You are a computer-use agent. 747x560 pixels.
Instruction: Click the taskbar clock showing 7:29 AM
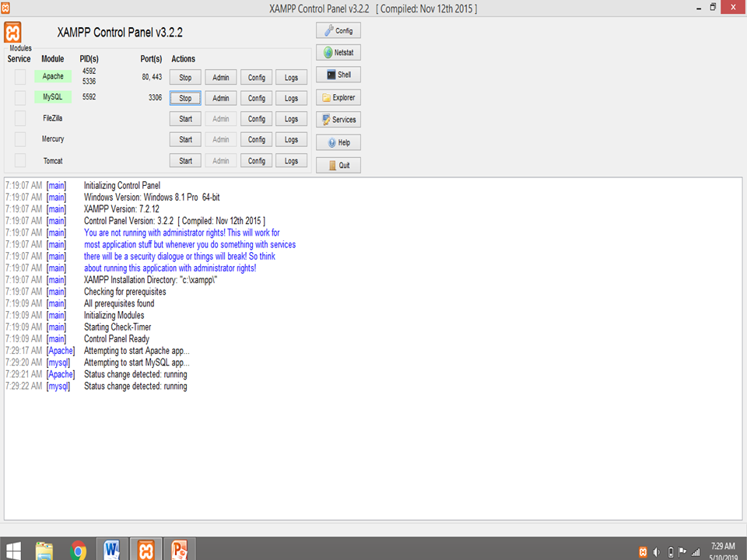(723, 546)
